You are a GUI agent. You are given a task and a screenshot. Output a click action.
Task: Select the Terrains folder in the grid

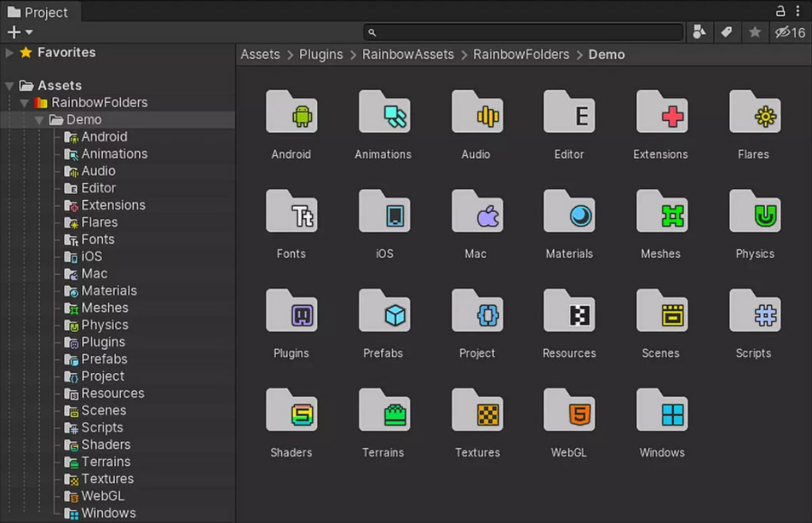coord(384,410)
